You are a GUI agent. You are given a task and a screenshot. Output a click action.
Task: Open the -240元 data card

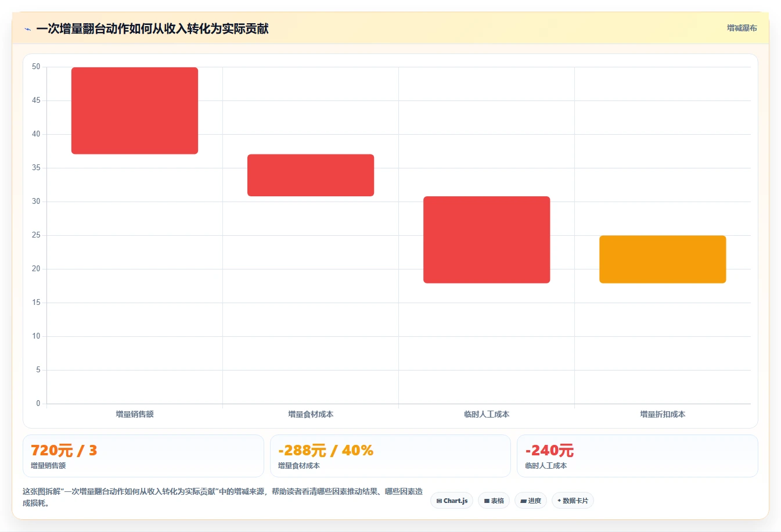tap(638, 456)
